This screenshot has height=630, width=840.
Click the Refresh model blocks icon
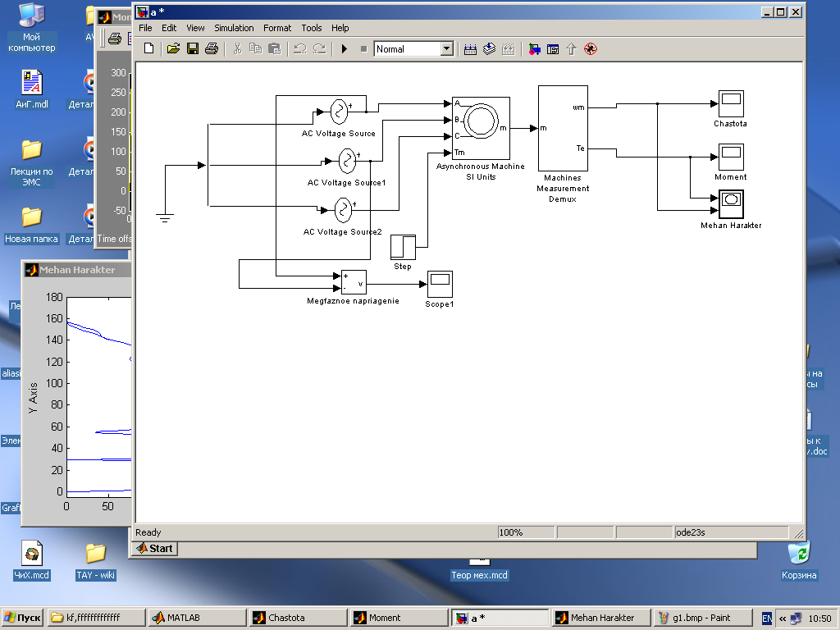point(489,49)
